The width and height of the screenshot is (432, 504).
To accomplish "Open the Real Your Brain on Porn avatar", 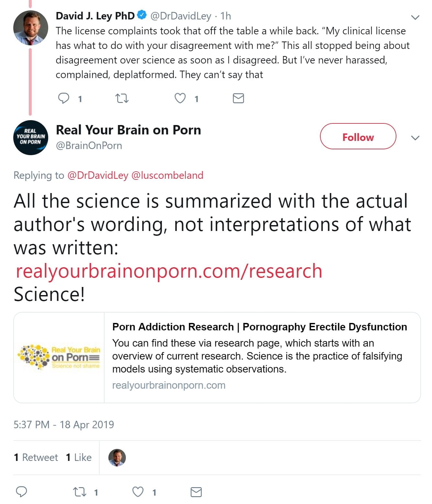I will 30,138.
